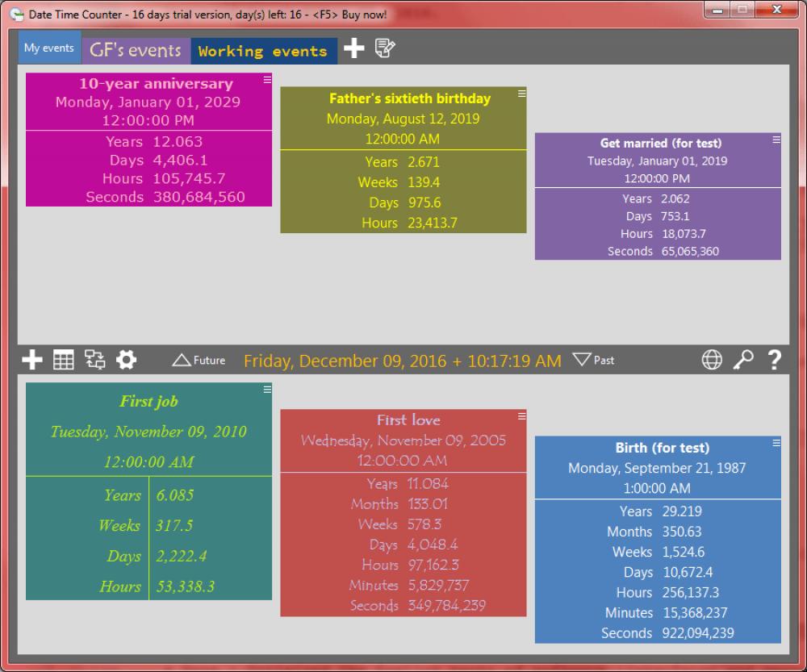
Task: Open the program website via globe icon
Action: pos(711,360)
